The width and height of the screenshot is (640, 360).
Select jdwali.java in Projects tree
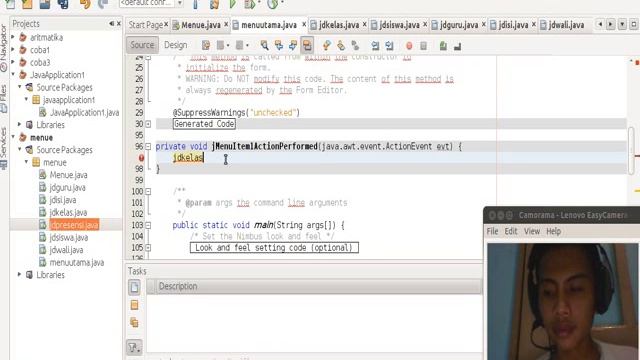pos(66,250)
